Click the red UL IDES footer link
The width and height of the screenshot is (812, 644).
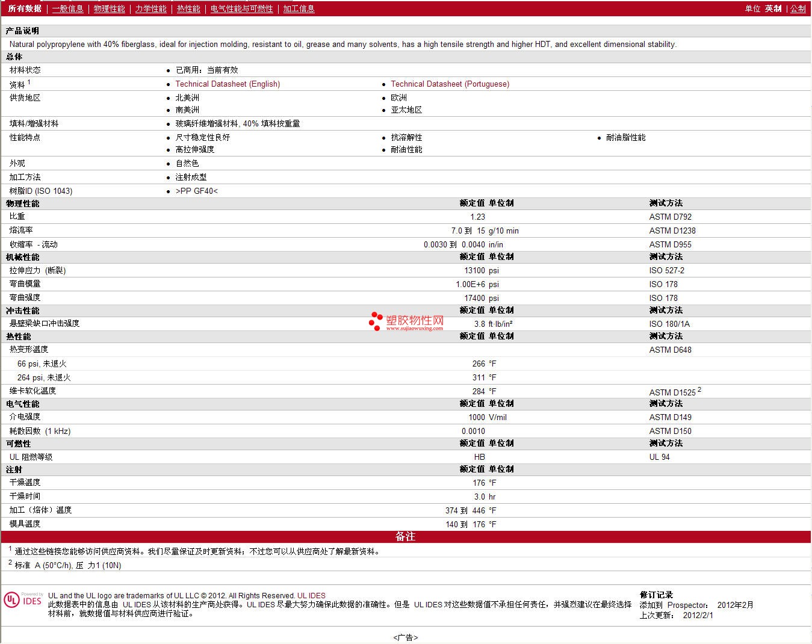pyautogui.click(x=311, y=596)
